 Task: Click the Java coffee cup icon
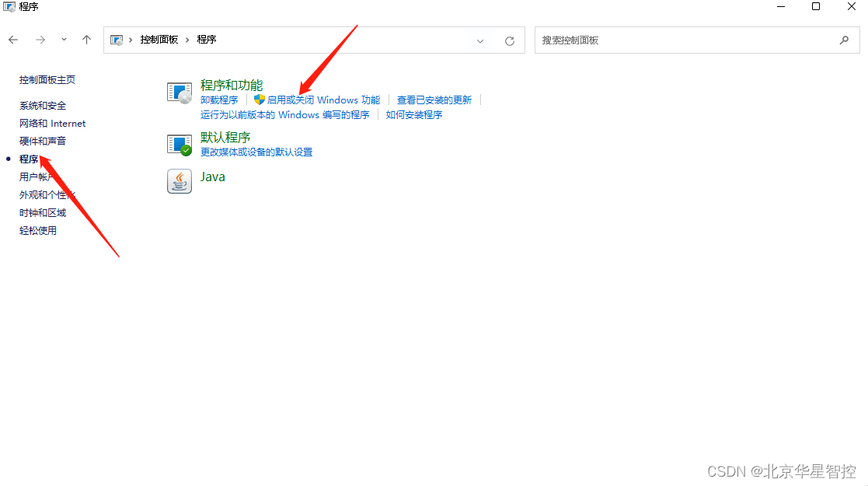(180, 181)
